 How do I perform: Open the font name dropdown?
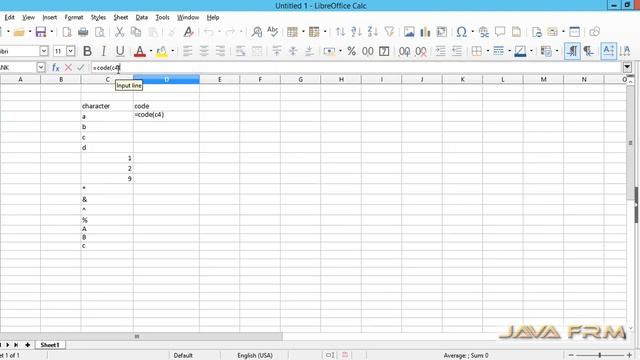[44, 51]
